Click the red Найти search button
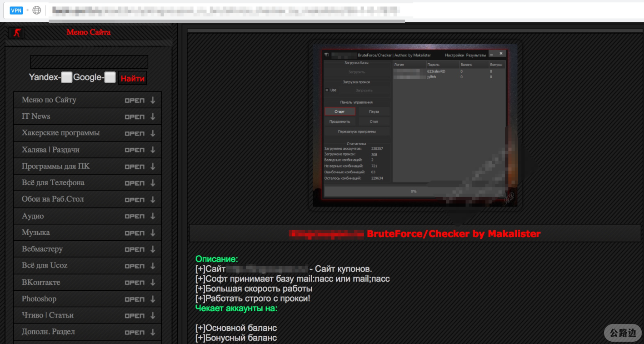Viewport: 644px width, 344px height. 133,78
